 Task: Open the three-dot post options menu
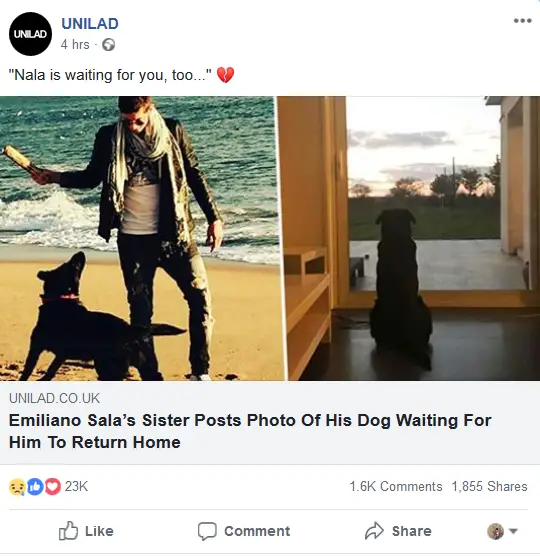pyautogui.click(x=523, y=21)
